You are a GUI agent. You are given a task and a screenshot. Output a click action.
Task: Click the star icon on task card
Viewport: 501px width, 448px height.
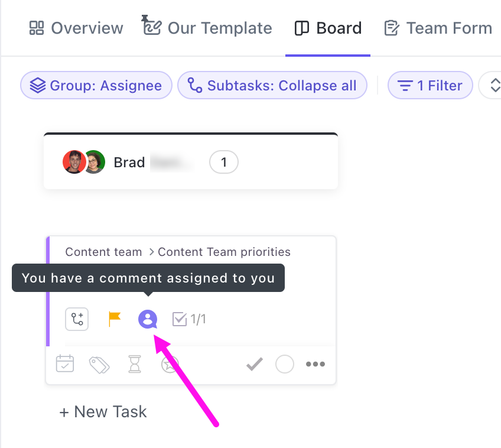point(170,364)
